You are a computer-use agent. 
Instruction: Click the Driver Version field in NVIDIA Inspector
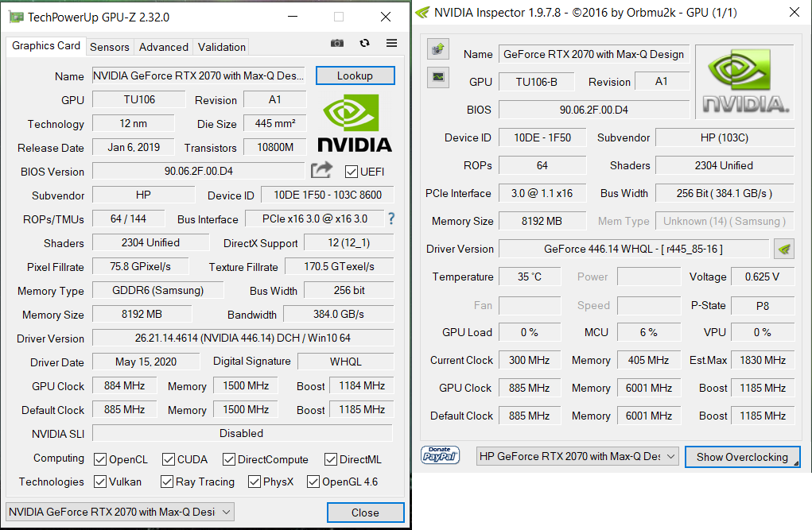(633, 249)
